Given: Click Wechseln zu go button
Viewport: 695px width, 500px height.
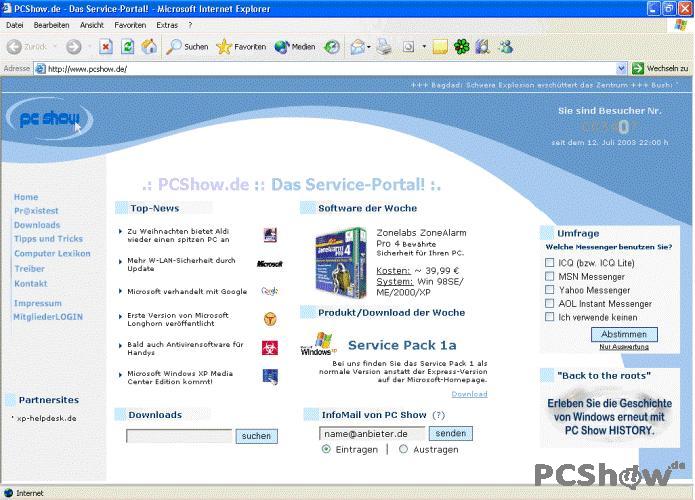Looking at the screenshot, I should (660, 68).
